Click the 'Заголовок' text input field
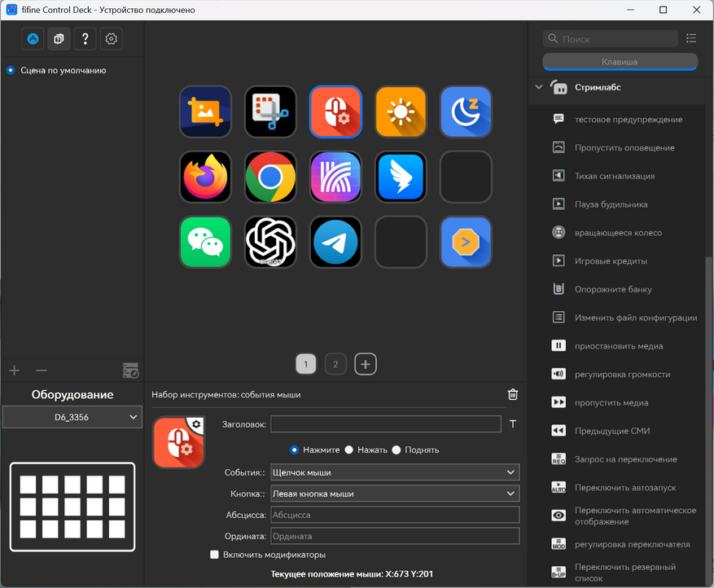Screen dimensions: 714x588 click(x=386, y=423)
